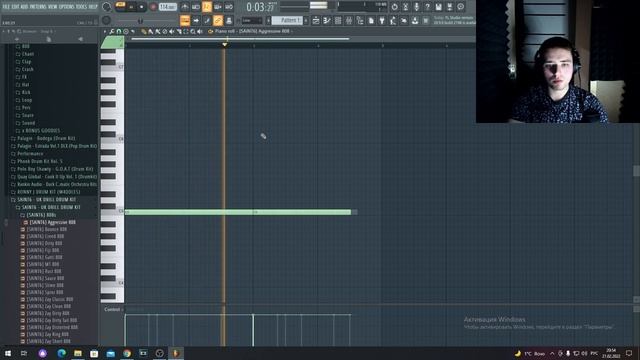Select the [SAINT6] Aggressive 808 sample

[52, 222]
